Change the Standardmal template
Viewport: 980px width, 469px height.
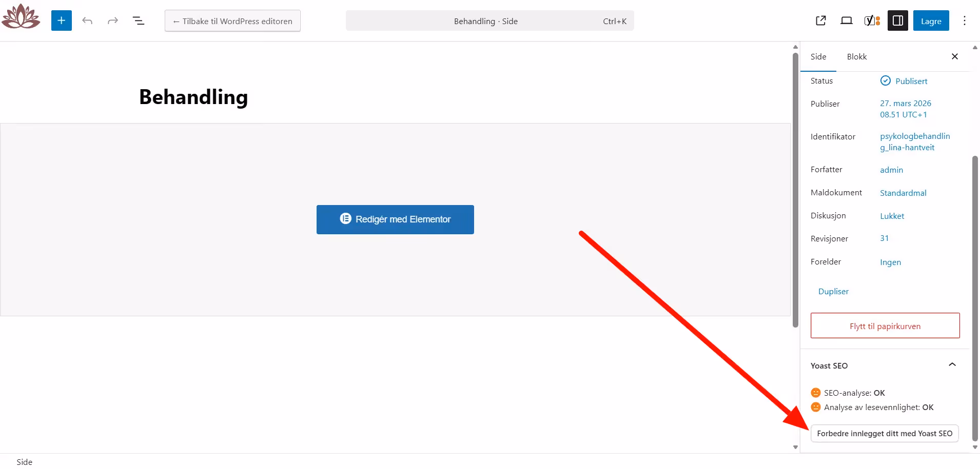click(903, 193)
